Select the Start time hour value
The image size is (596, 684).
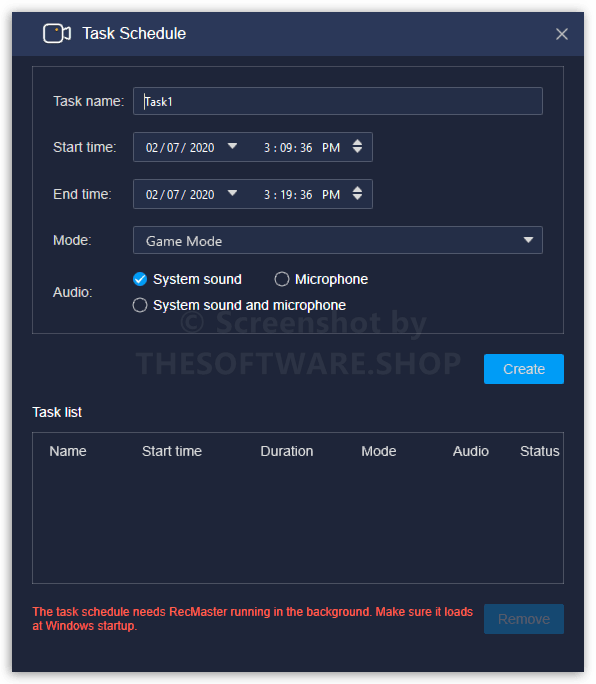[x=267, y=148]
